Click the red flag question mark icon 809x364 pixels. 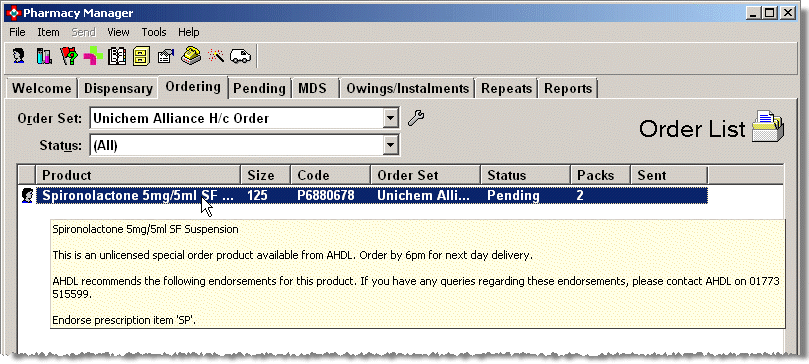[69, 56]
